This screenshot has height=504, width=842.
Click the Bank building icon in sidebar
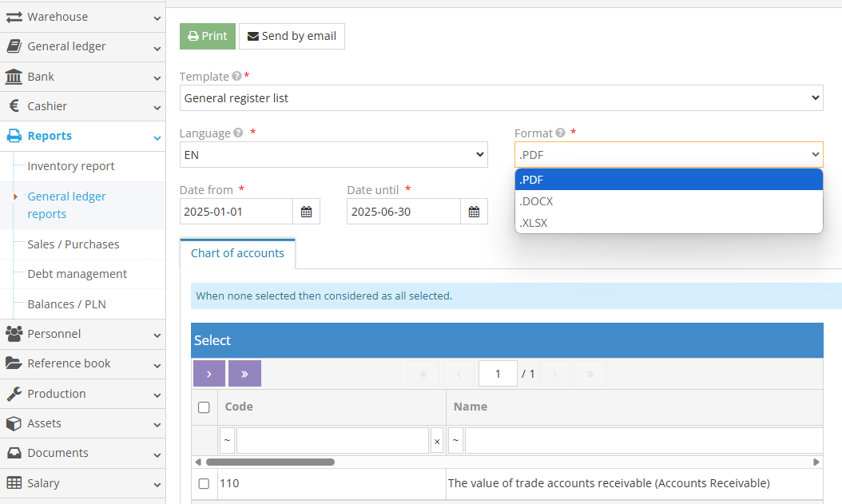point(14,77)
